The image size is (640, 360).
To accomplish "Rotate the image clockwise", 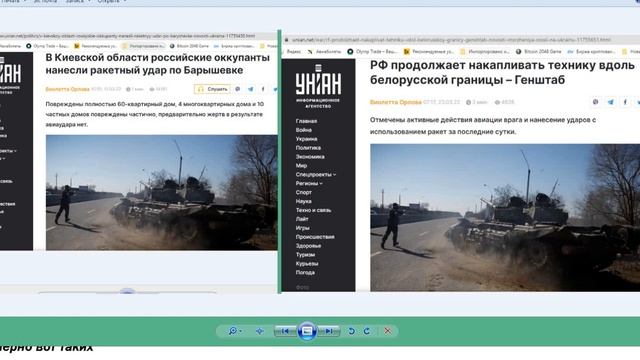I will coord(367,331).
